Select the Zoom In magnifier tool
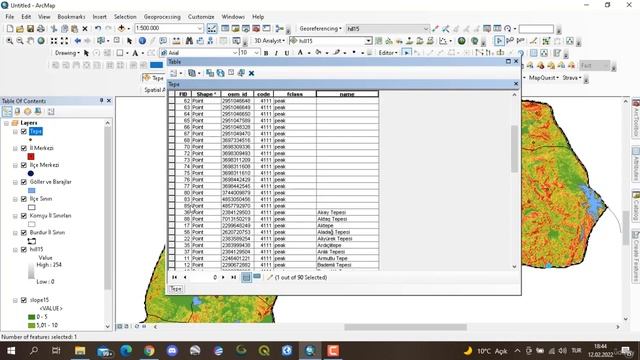 click(9, 41)
